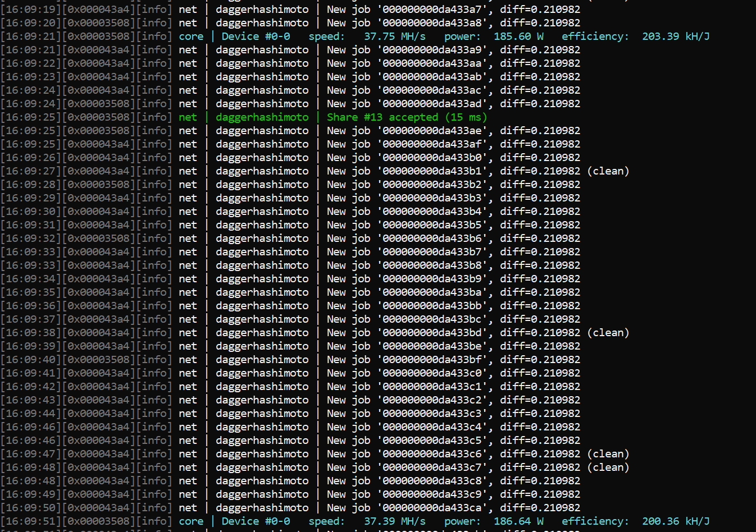The height and width of the screenshot is (532, 756).
Task: Click 'daggerhashimoto' on the Share #13 accepted line
Action: (x=262, y=117)
